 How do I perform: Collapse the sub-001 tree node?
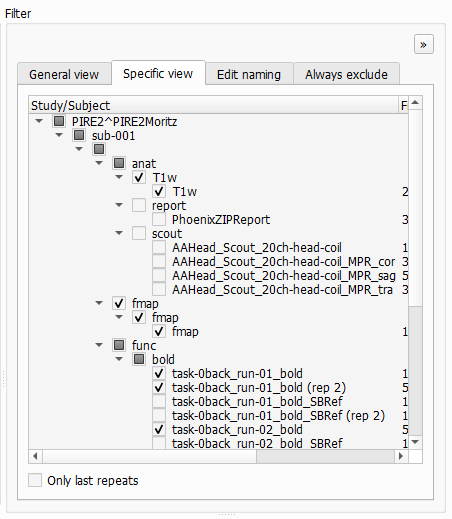[59, 135]
